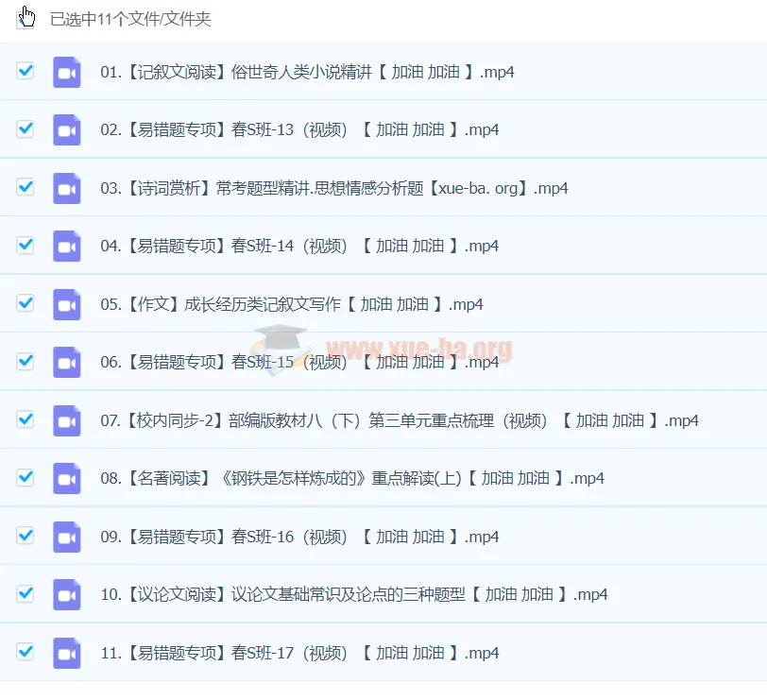
Task: Click the video icon for file 03 诗词赏析
Action: click(66, 188)
